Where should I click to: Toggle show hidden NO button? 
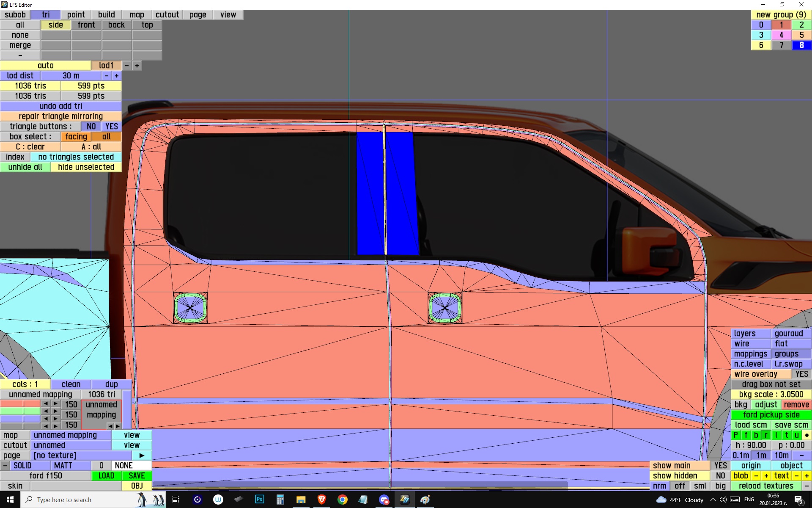pos(720,475)
